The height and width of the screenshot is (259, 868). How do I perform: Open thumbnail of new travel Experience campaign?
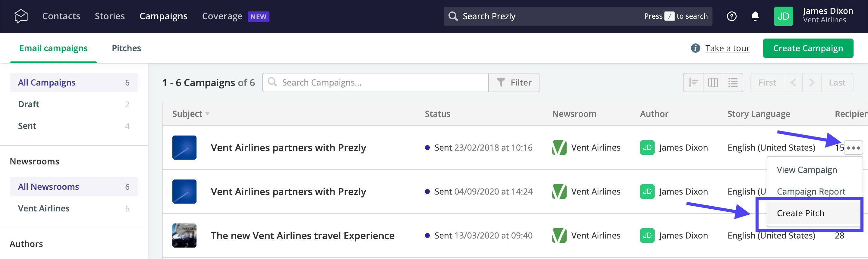point(184,236)
